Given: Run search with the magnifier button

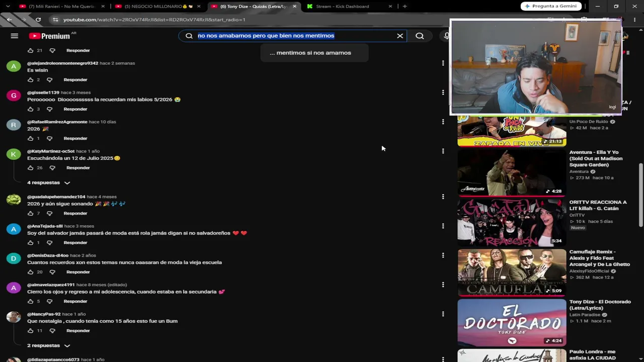Looking at the screenshot, I should (x=420, y=36).
